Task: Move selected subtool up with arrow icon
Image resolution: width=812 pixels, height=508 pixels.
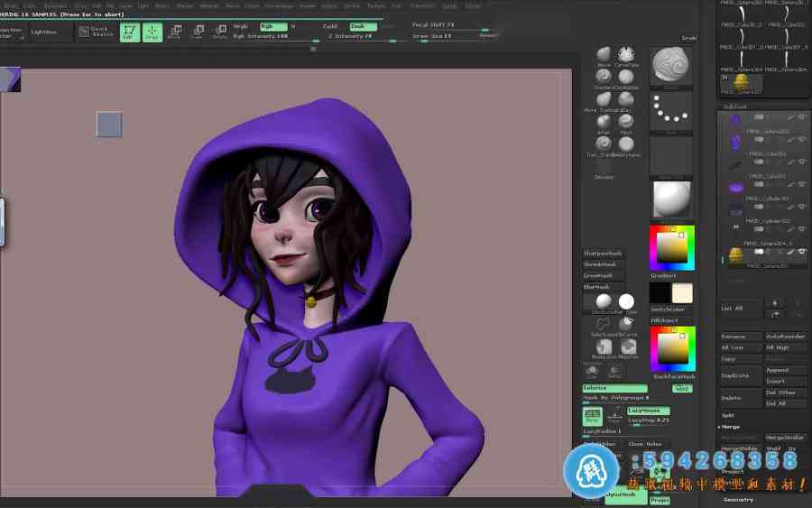Action: [x=775, y=303]
